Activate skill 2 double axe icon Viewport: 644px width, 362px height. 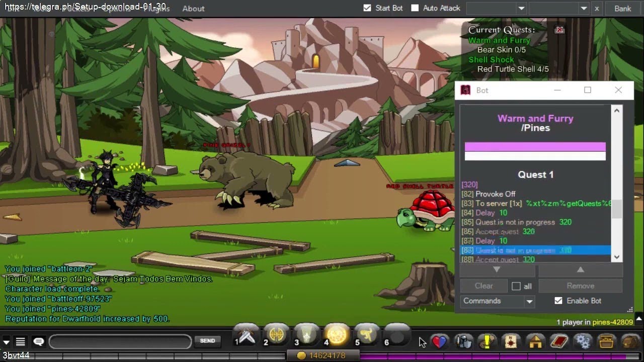(277, 335)
